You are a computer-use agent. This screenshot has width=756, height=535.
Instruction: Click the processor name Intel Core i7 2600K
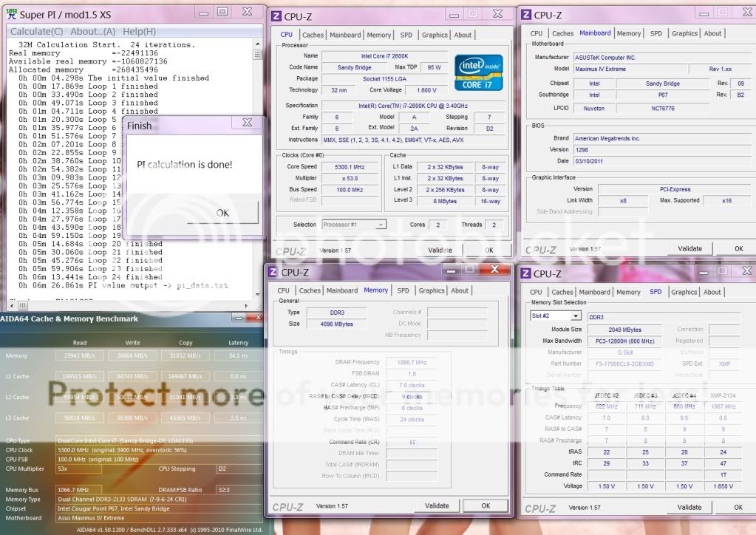click(385, 56)
